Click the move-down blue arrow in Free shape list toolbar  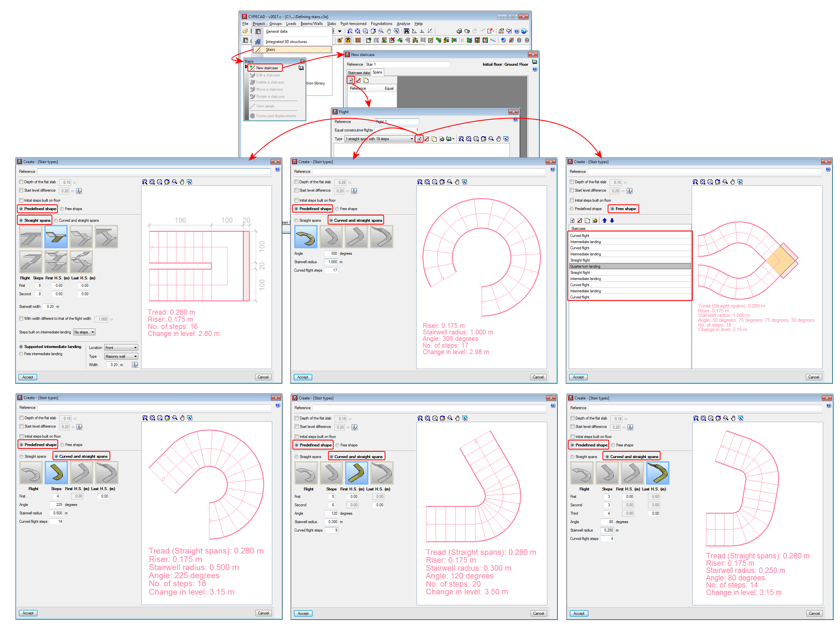[x=612, y=220]
